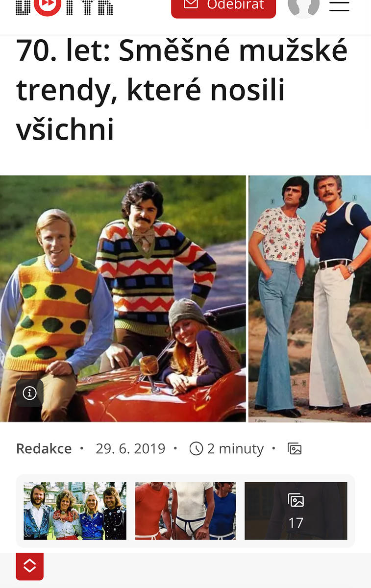The height and width of the screenshot is (588, 371).
Task: Open the men's underwear thumbnail
Action: 185,511
